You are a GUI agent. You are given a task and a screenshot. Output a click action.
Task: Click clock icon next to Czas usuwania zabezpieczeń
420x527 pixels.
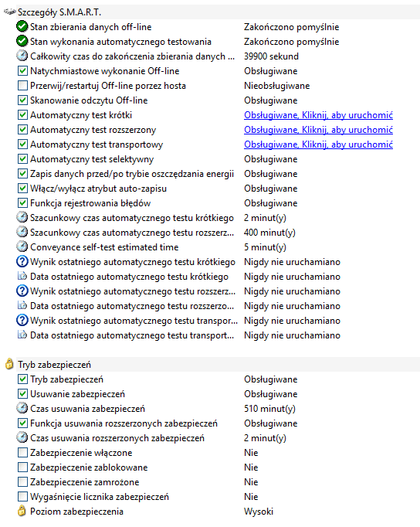[x=22, y=408]
